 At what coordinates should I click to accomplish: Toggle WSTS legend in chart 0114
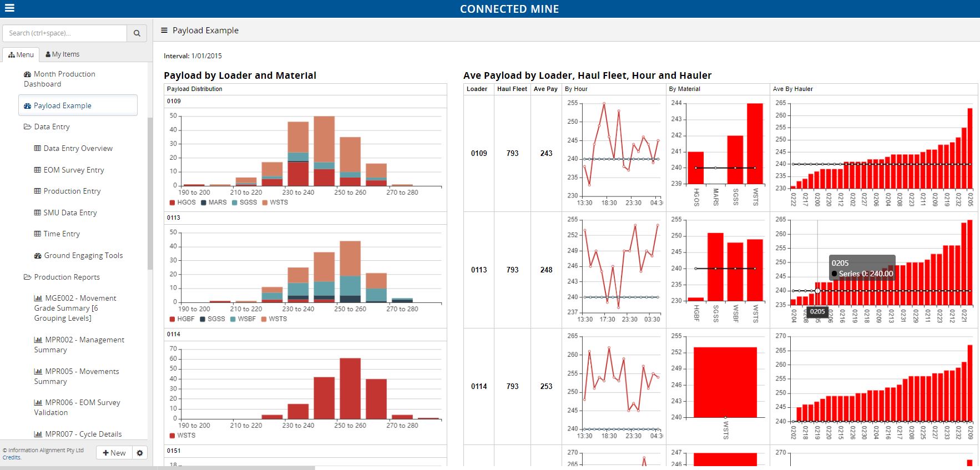[183, 436]
